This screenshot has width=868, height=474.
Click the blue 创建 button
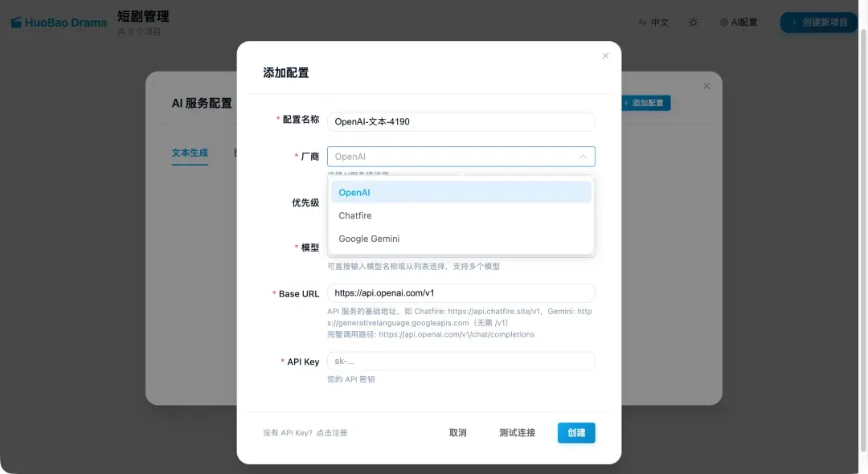[x=576, y=433]
